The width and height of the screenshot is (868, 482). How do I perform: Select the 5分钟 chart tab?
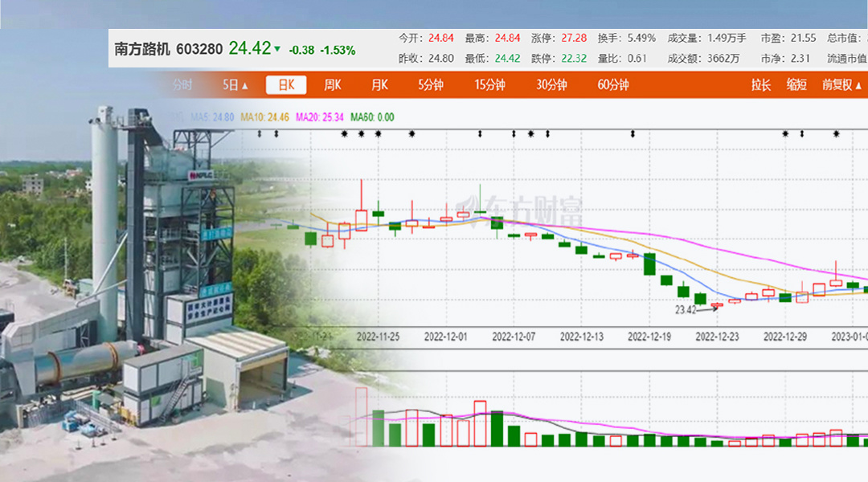click(431, 85)
